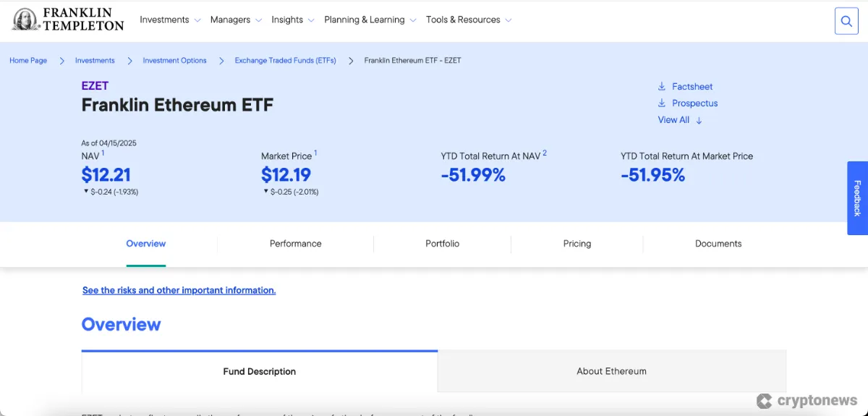The image size is (868, 416).
Task: Open the Feedback side button
Action: [x=858, y=198]
